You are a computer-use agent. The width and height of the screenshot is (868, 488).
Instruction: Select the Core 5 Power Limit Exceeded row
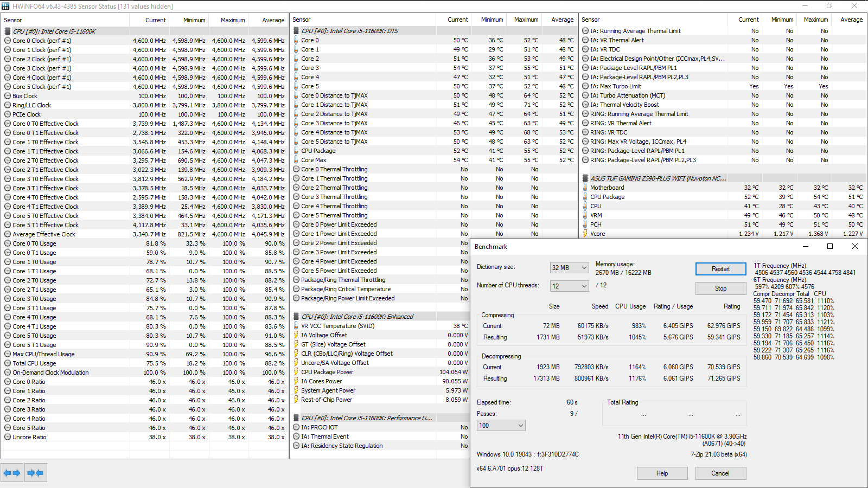(x=380, y=271)
